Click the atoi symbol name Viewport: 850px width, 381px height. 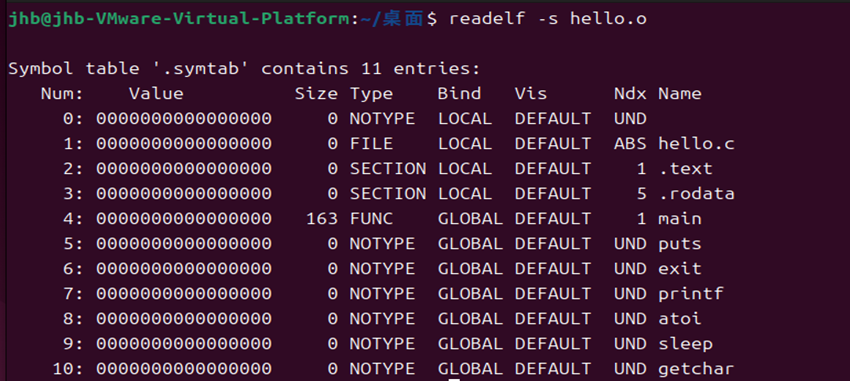click(x=680, y=318)
